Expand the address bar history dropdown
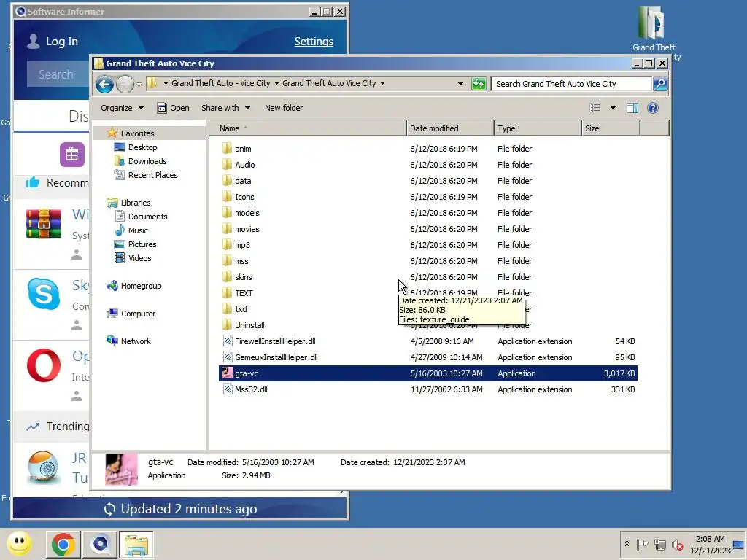 click(x=460, y=84)
